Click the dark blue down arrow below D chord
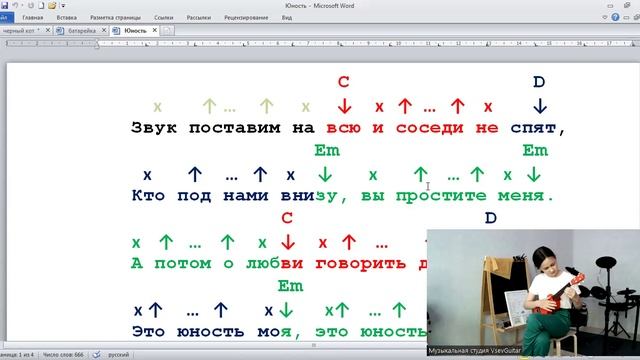 [540, 107]
